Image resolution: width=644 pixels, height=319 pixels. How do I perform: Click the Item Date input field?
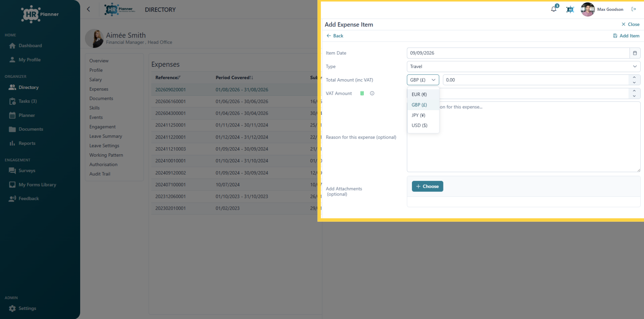518,53
